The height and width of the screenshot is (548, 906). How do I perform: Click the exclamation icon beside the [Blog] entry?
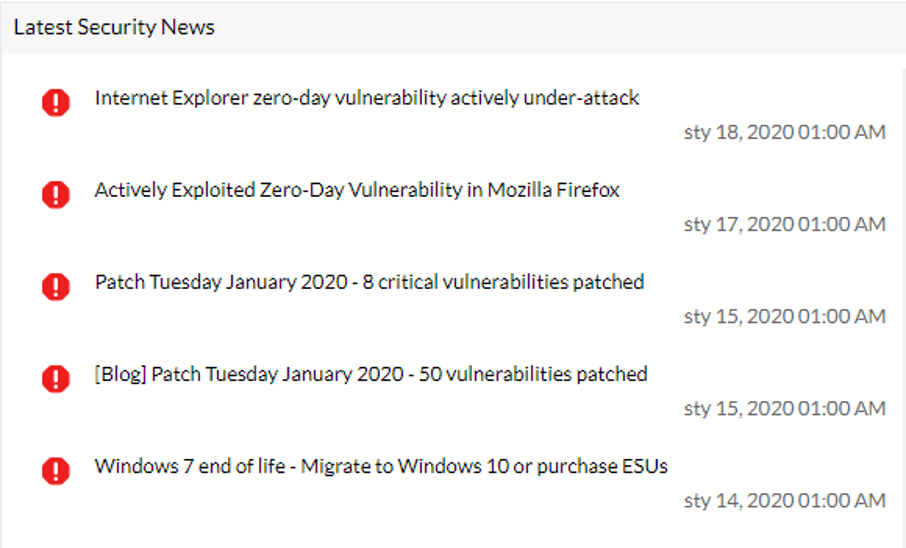point(56,378)
